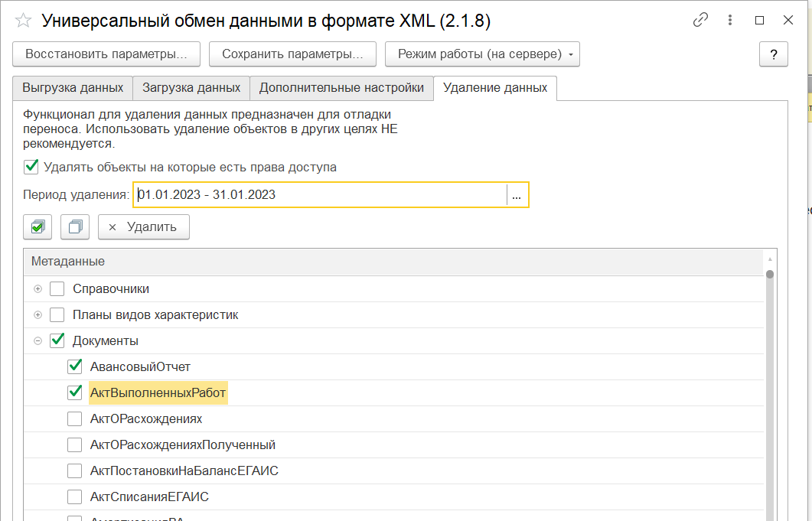Image resolution: width=812 pixels, height=521 pixels.
Task: Click the favorites star icon in title
Action: tap(24, 21)
